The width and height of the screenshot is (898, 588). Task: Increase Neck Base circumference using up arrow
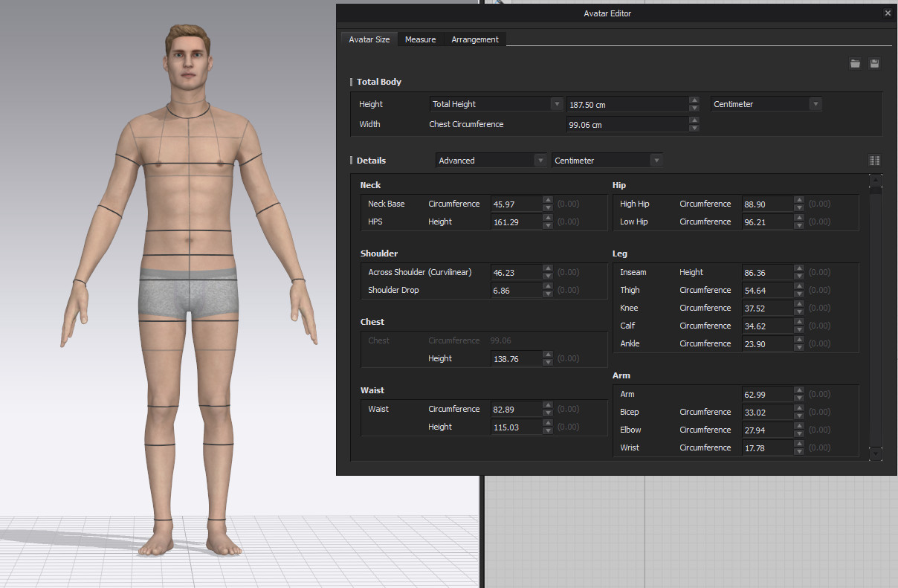pyautogui.click(x=548, y=200)
